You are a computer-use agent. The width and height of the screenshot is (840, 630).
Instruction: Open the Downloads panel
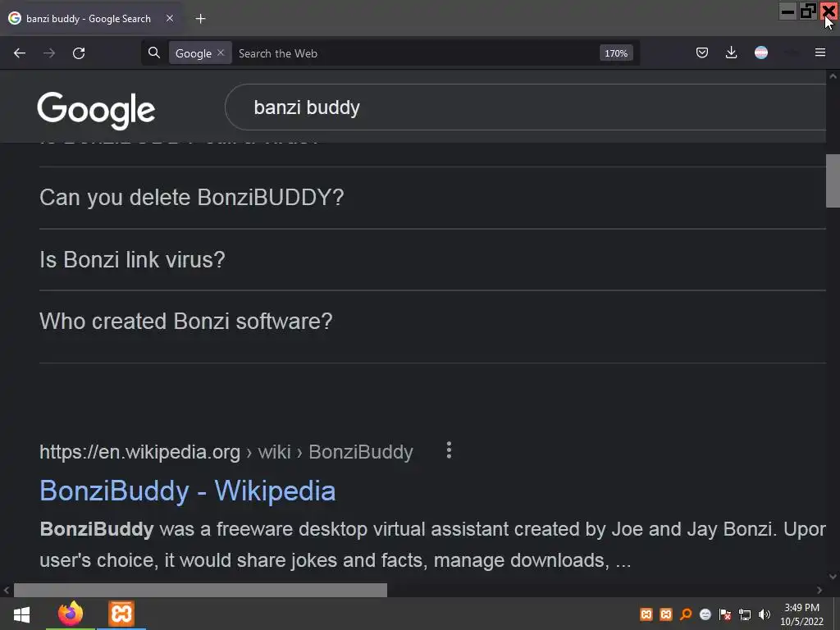click(x=731, y=52)
